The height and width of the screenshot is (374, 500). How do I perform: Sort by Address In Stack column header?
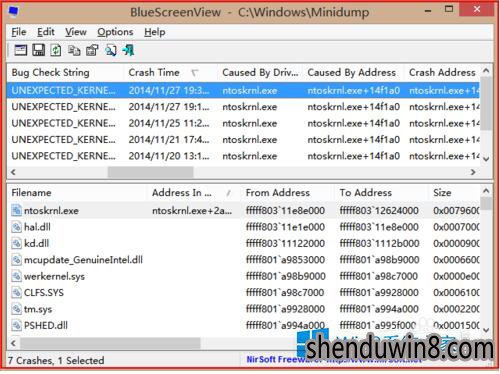click(x=194, y=193)
